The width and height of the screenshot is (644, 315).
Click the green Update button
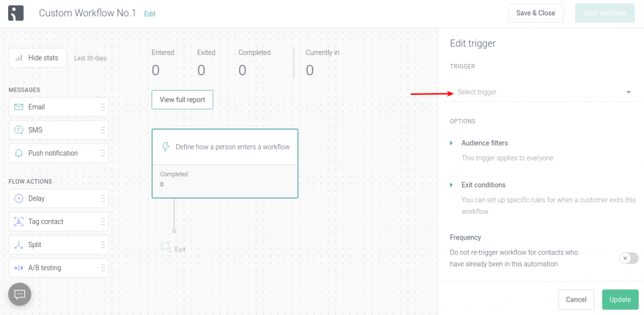tap(620, 300)
